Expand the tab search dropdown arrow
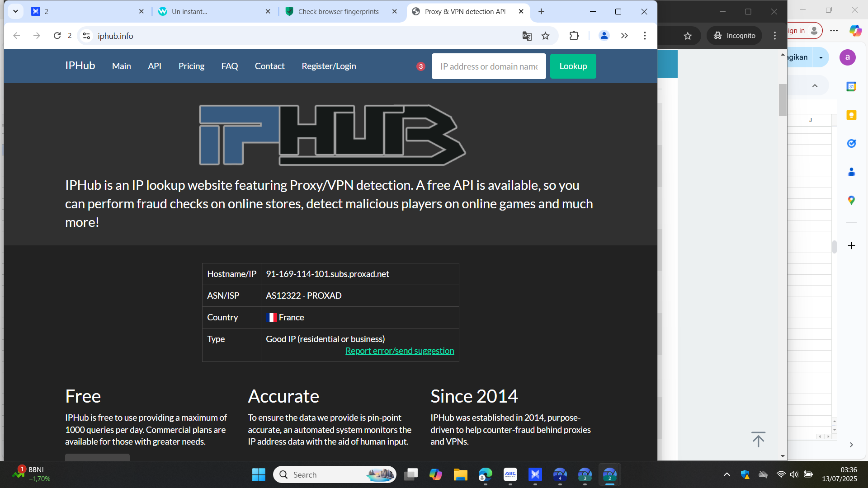 [15, 11]
